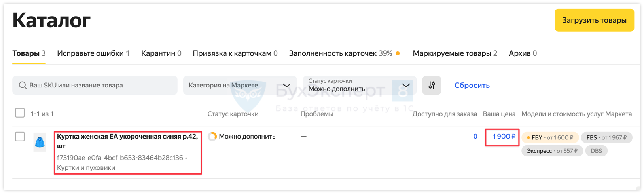Click the Сбросить filters link
The image size is (644, 194).
click(x=472, y=86)
